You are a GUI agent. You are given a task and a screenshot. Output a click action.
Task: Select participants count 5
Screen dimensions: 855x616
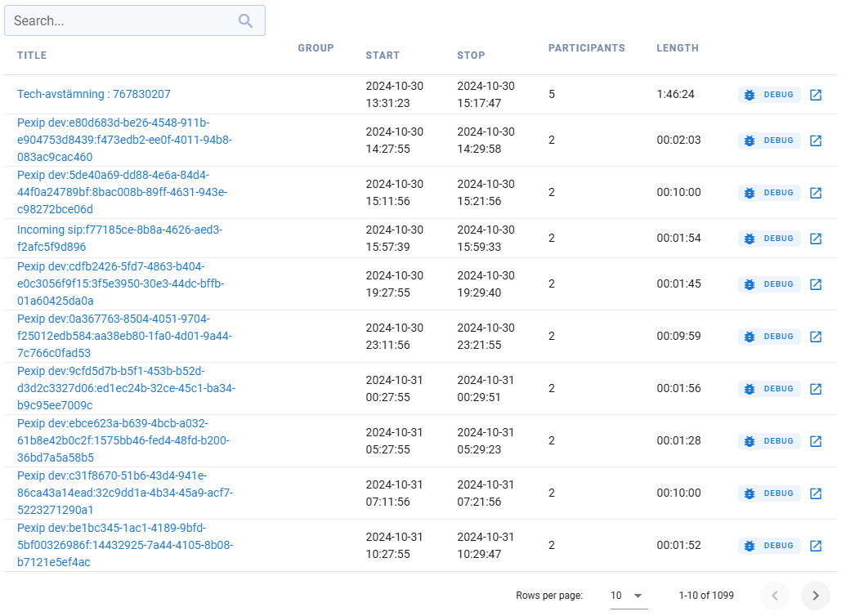pos(552,94)
